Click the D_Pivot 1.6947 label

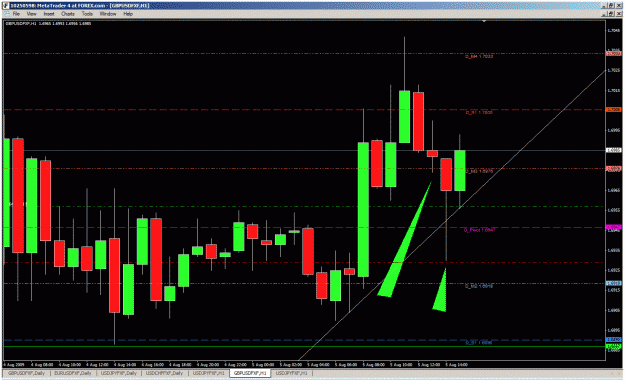tap(480, 230)
